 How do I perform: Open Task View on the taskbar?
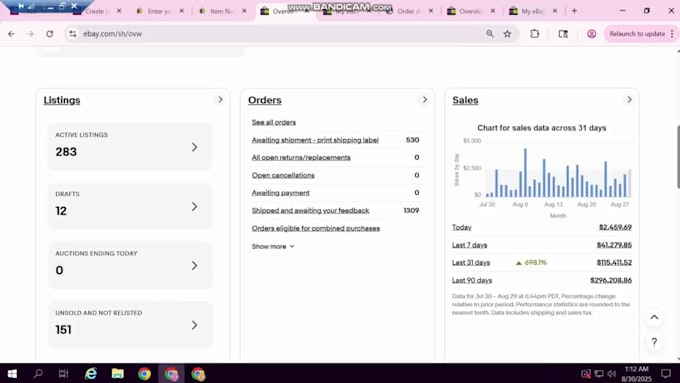click(63, 373)
